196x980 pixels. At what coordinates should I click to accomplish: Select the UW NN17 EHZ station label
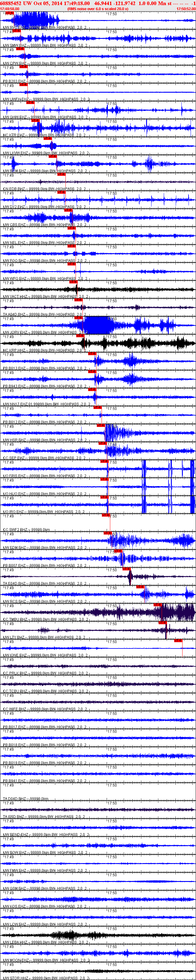click(x=47, y=404)
